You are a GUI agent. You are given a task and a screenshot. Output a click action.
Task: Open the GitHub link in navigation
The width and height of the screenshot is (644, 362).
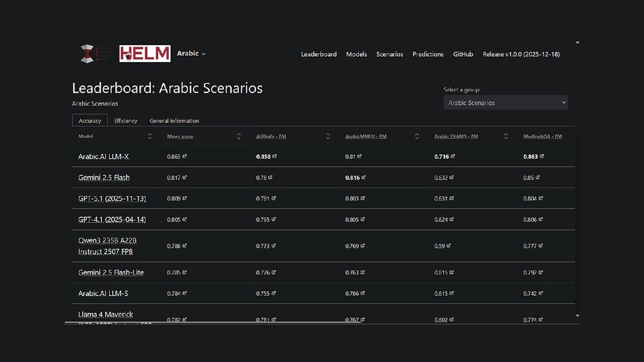point(463,54)
